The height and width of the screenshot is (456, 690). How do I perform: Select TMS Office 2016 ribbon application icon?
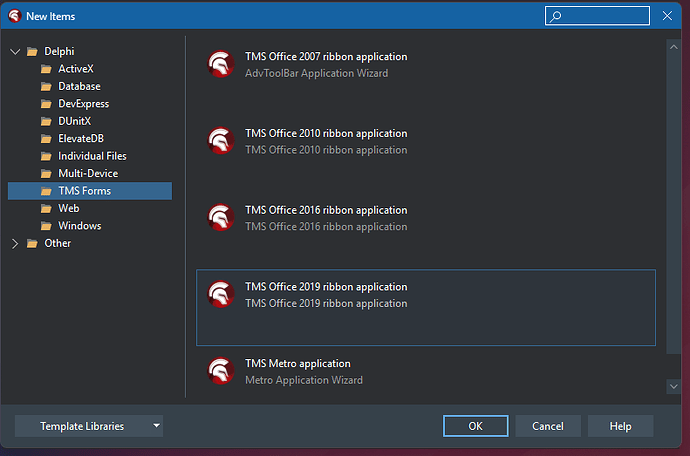pyautogui.click(x=220, y=217)
